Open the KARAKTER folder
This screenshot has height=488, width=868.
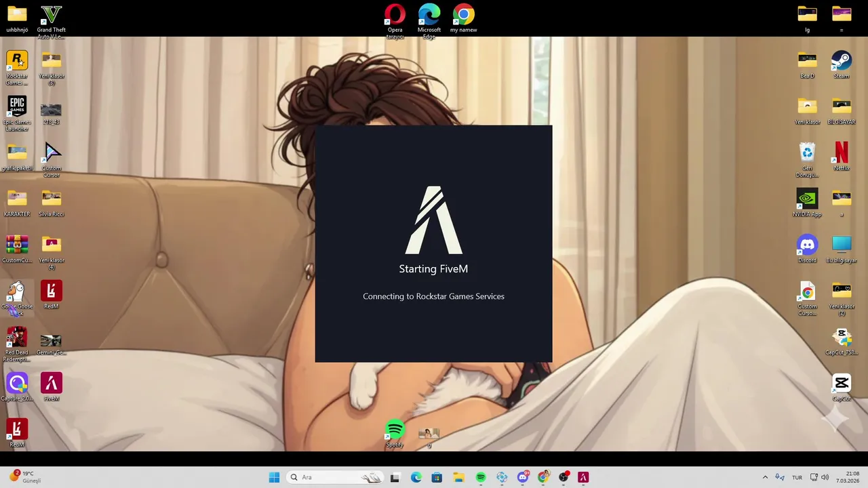(17, 203)
